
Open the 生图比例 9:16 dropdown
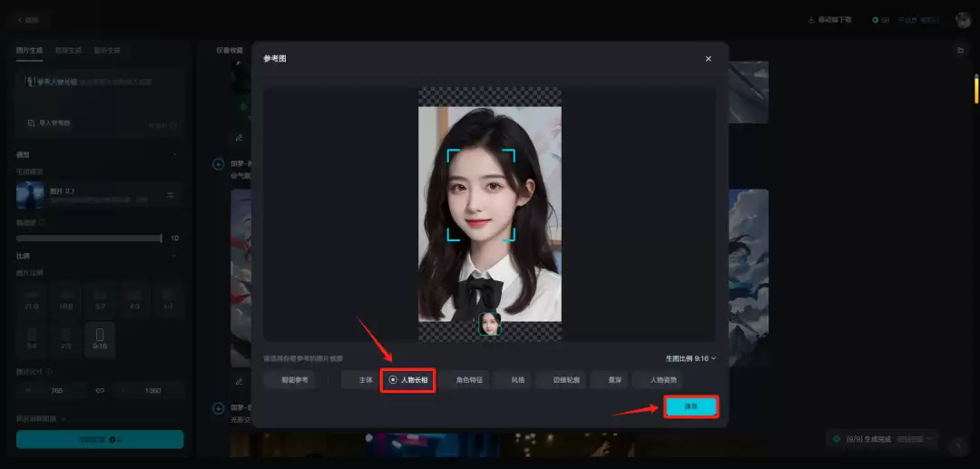click(691, 358)
